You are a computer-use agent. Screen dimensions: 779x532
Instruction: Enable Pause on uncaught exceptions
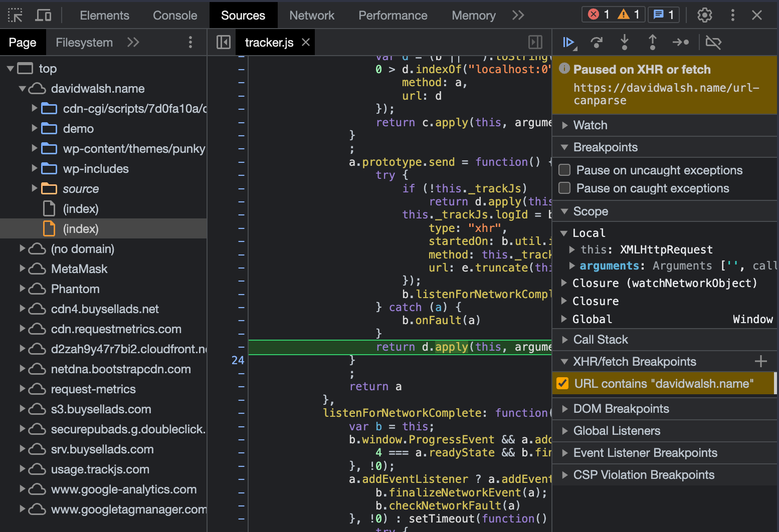[x=564, y=170]
